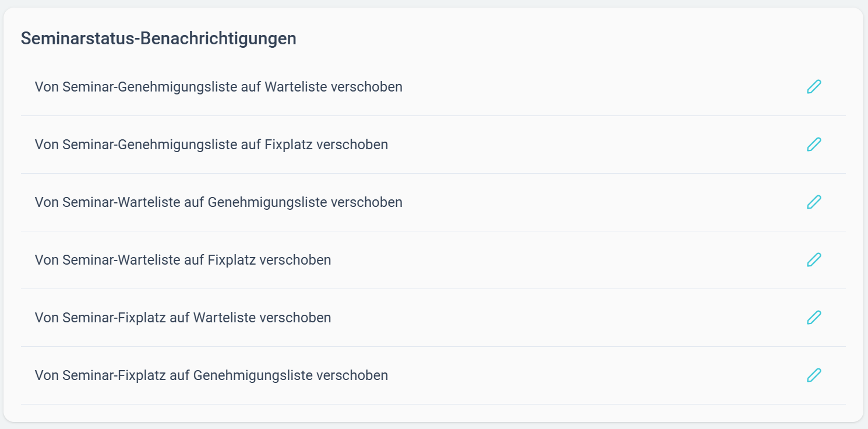
Task: Click edit pencil for 'Fixplatz auf Warteliste verschoben'
Action: [814, 318]
